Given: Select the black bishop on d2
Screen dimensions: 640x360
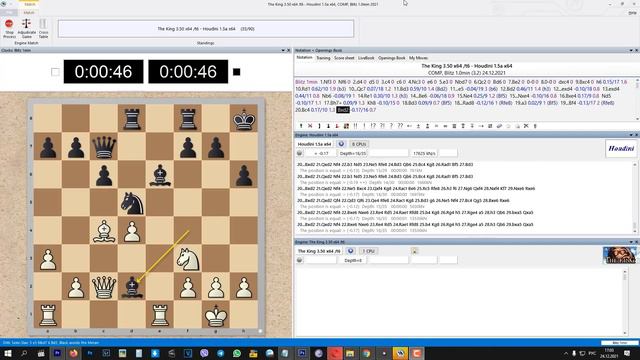Looking at the screenshot, I should tap(132, 287).
